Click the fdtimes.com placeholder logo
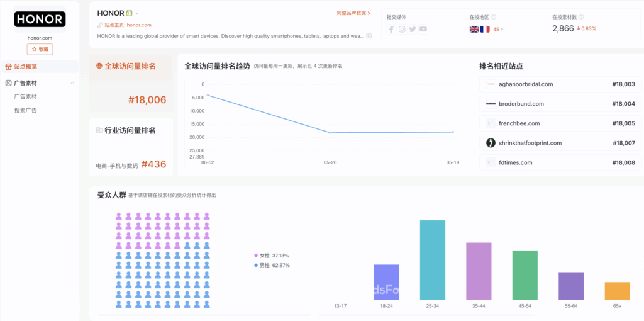Screen dimensions: 644x321 [491, 162]
